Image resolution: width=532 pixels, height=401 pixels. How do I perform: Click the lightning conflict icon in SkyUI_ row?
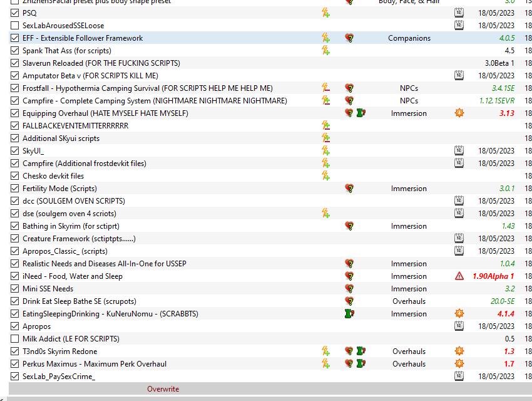coord(325,151)
